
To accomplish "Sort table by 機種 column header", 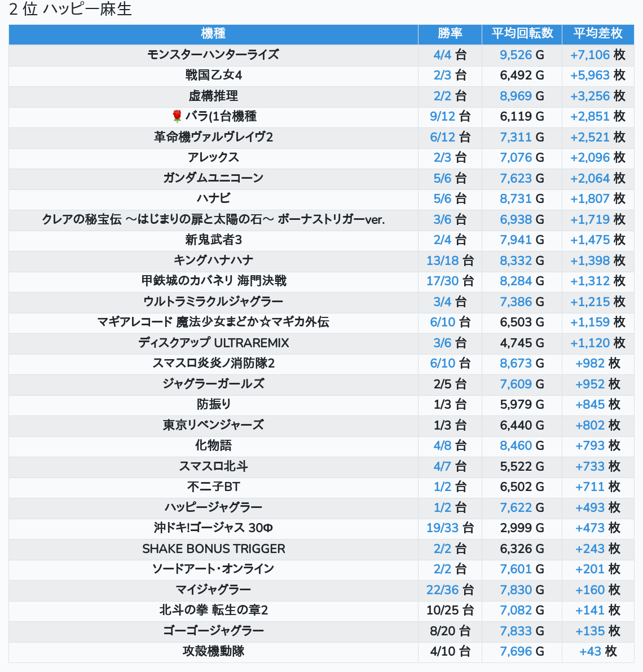I will click(213, 34).
